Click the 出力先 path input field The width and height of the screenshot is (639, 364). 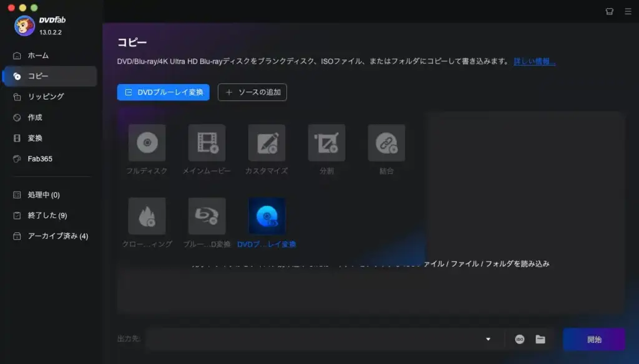click(312, 340)
